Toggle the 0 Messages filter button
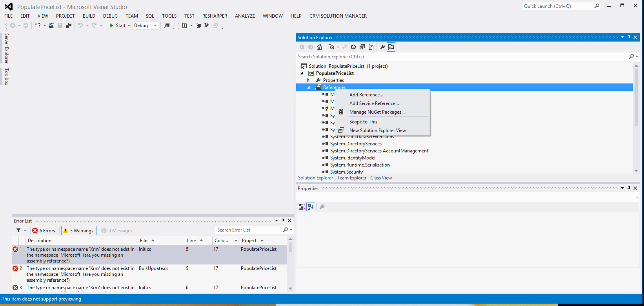This screenshot has height=306, width=644. [x=117, y=230]
